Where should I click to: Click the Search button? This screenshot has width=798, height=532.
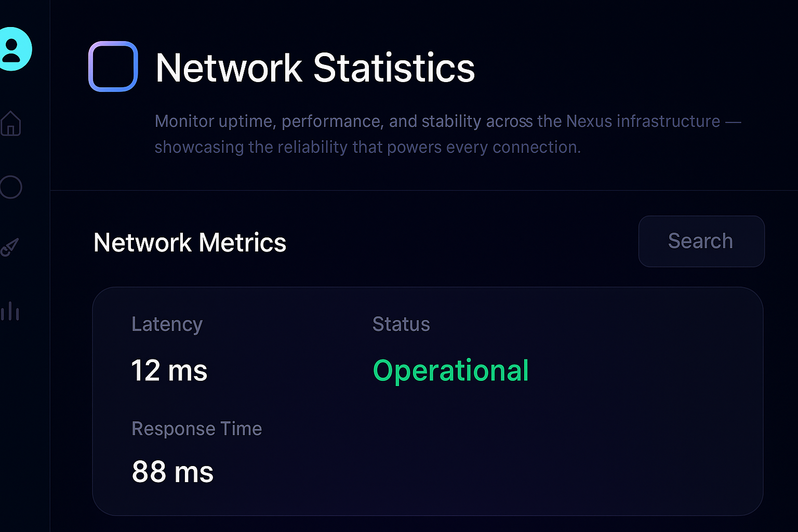tap(701, 241)
